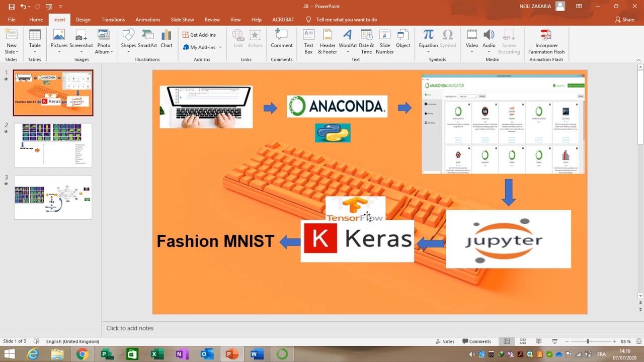Switch to Slide Sorter view
644x362 pixels.
[523, 341]
